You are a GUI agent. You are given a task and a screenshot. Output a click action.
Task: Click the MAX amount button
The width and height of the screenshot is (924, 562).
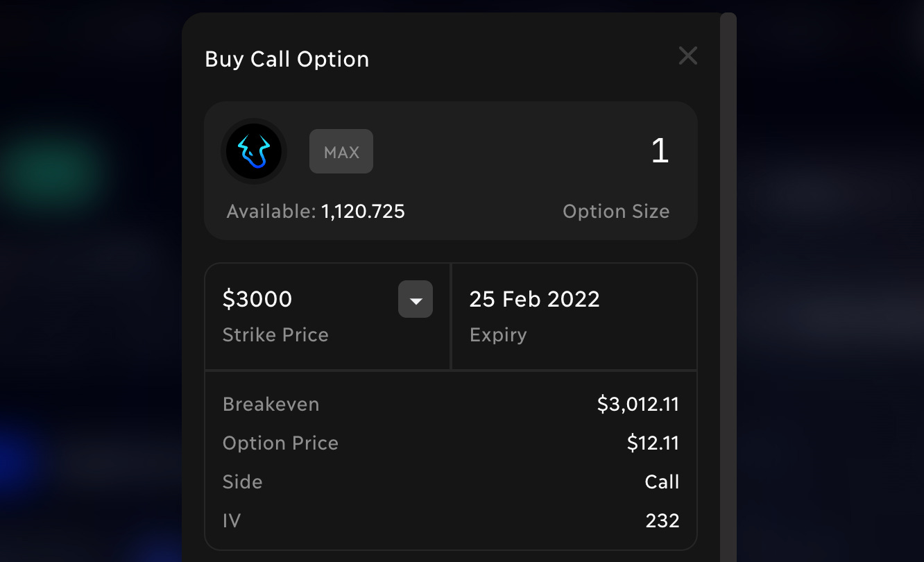(x=341, y=151)
